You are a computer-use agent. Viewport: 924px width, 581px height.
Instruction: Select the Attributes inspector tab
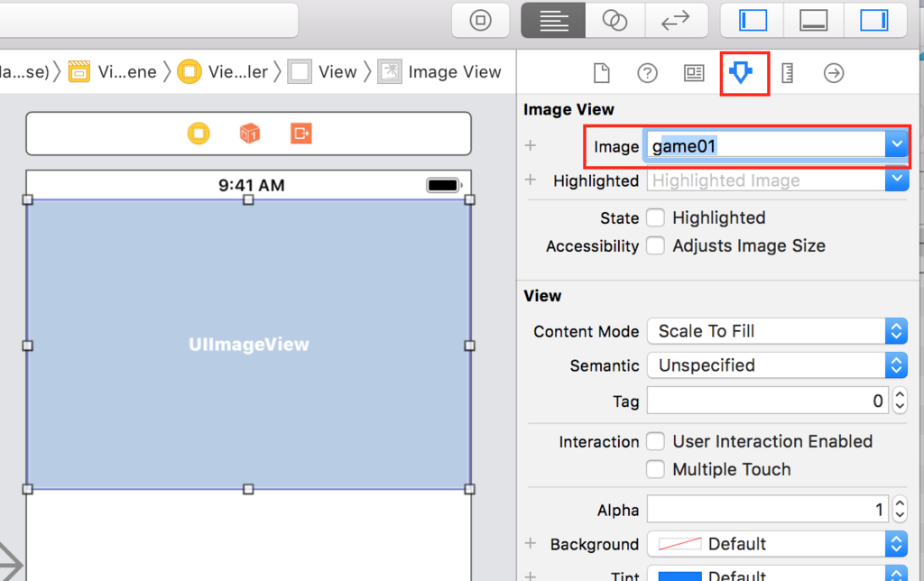[x=741, y=73]
